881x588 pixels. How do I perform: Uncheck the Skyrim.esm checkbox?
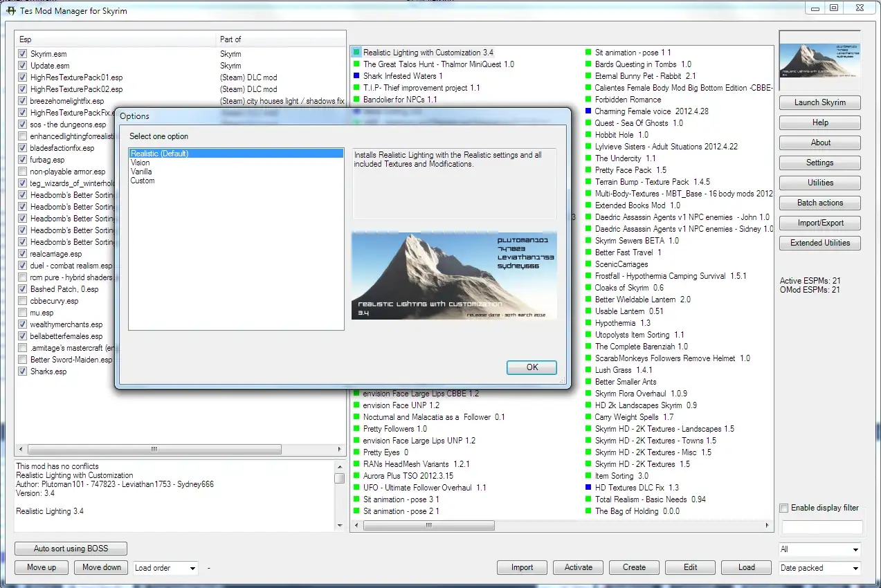(x=22, y=53)
